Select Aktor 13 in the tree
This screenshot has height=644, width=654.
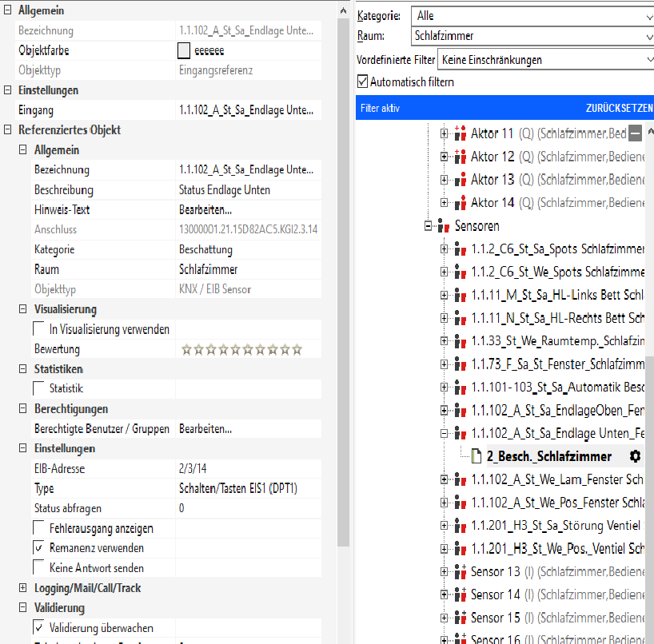(x=492, y=180)
